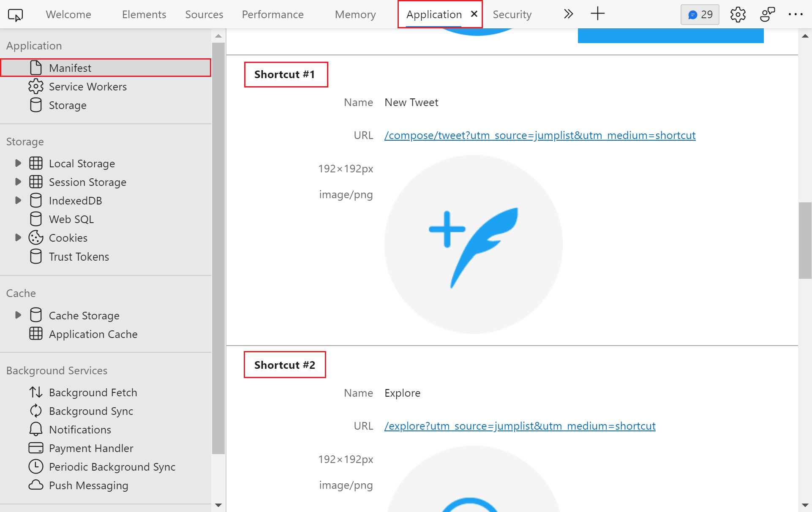Expand the Cookies tree item
812x512 pixels.
pos(18,238)
